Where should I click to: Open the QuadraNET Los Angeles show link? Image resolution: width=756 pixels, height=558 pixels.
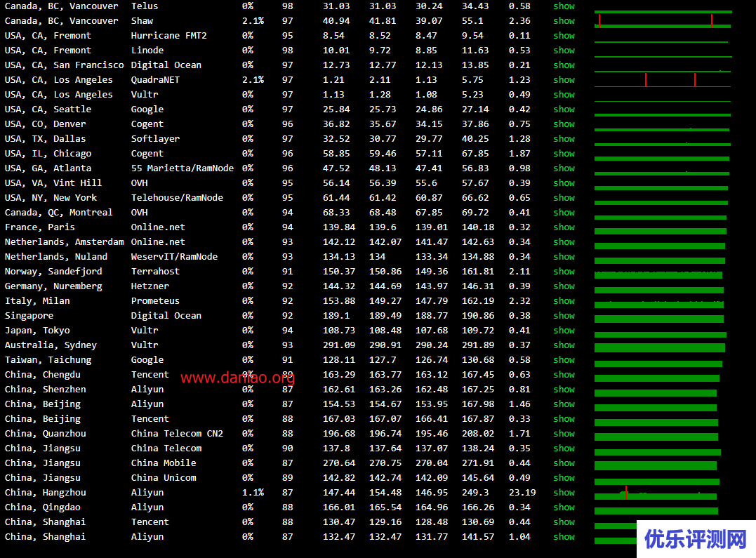[x=564, y=79]
